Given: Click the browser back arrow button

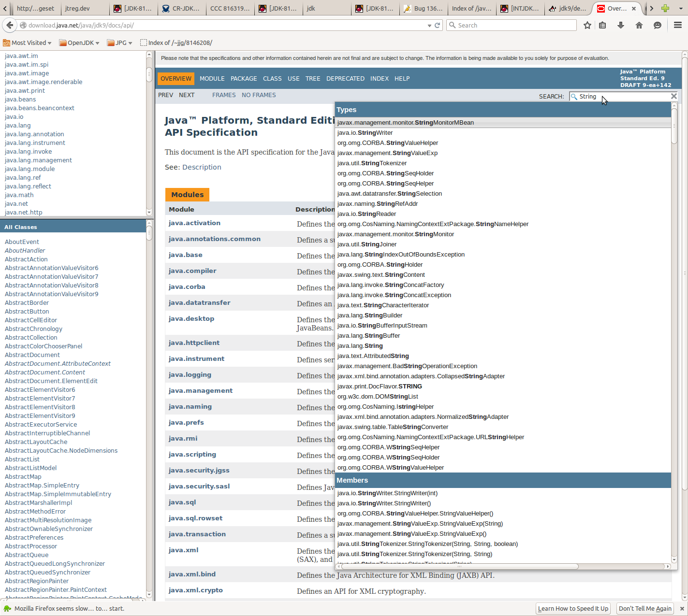Looking at the screenshot, I should coord(10,25).
